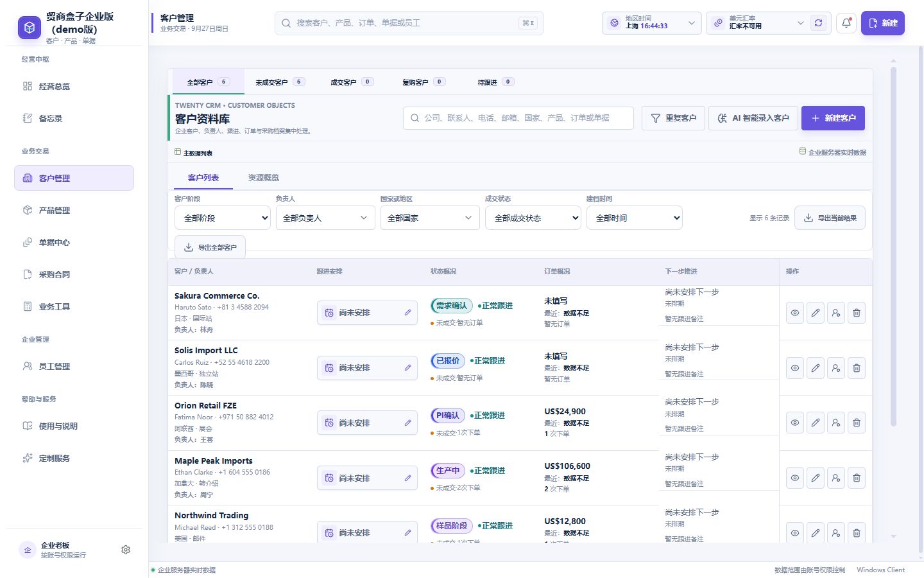Open 员工管理 in the sidebar
924x578 pixels.
pyautogui.click(x=74, y=366)
